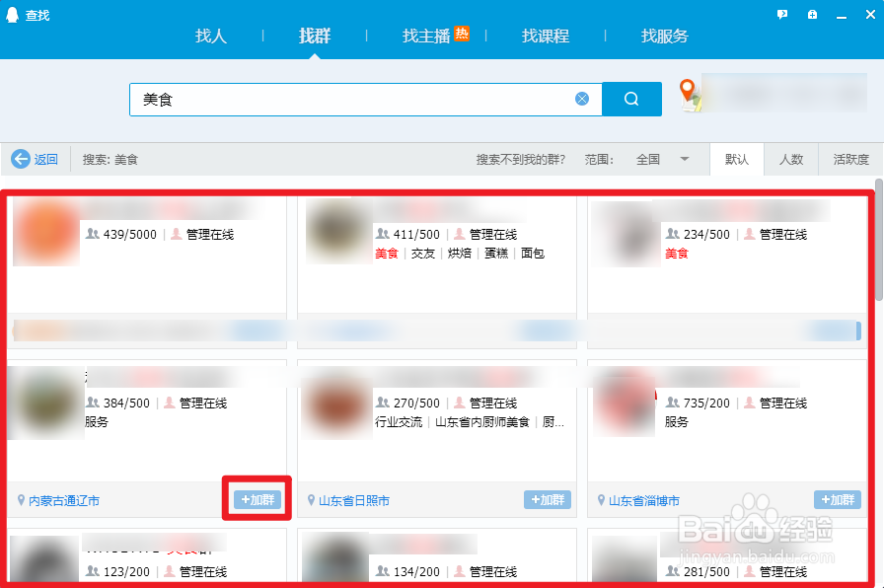This screenshot has width=884, height=588.
Task: Click the blue back arrow icon
Action: pyautogui.click(x=21, y=159)
